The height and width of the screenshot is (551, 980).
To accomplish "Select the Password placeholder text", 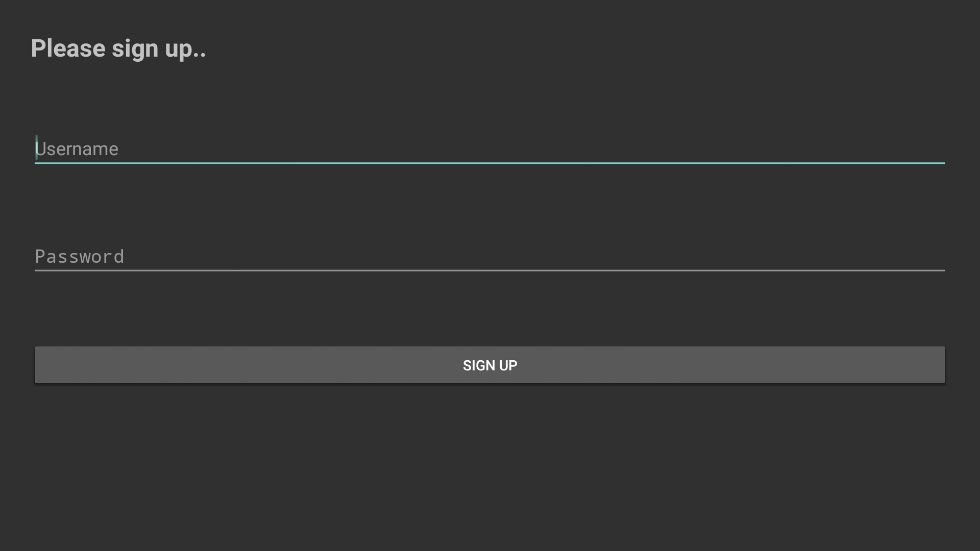I will point(80,257).
